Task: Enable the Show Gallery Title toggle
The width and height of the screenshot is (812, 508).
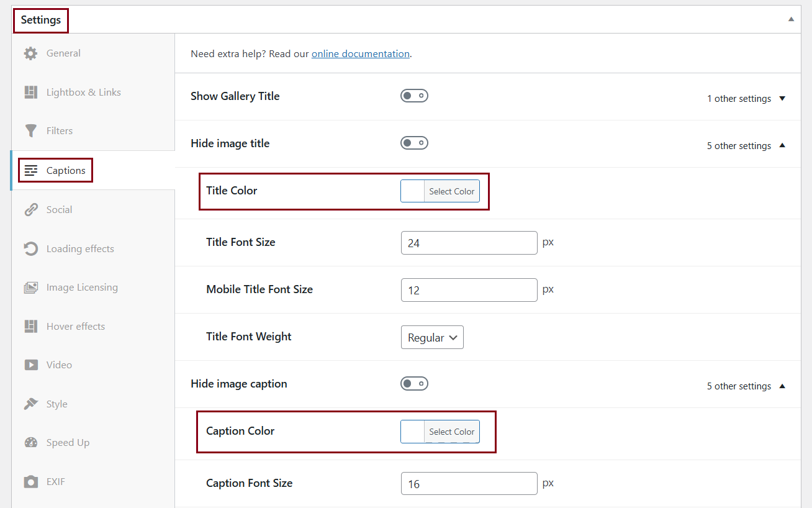Action: coord(414,96)
